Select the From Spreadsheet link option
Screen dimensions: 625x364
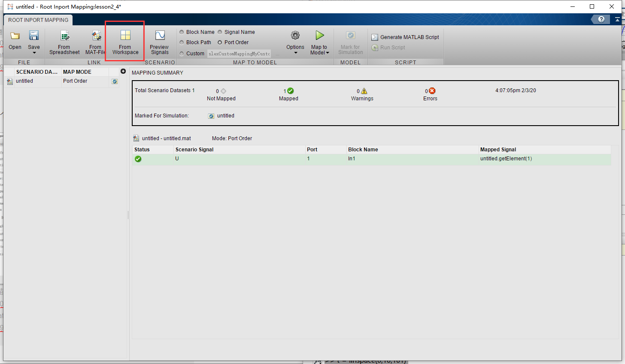[x=64, y=42]
